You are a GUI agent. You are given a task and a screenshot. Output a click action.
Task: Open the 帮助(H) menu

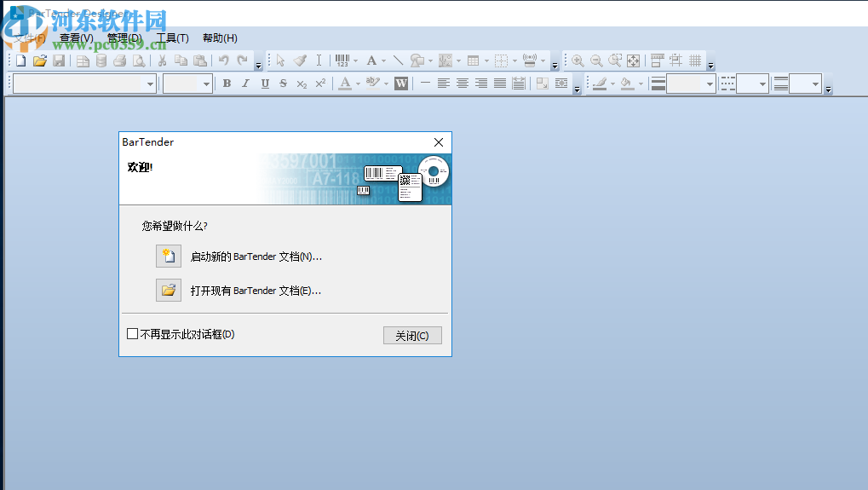pos(220,37)
